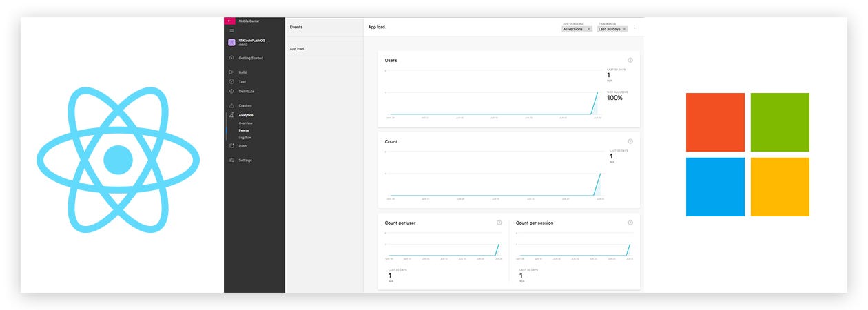Viewport: 868px width, 310px height.
Task: Click the Settings sliders icon
Action: coord(231,160)
